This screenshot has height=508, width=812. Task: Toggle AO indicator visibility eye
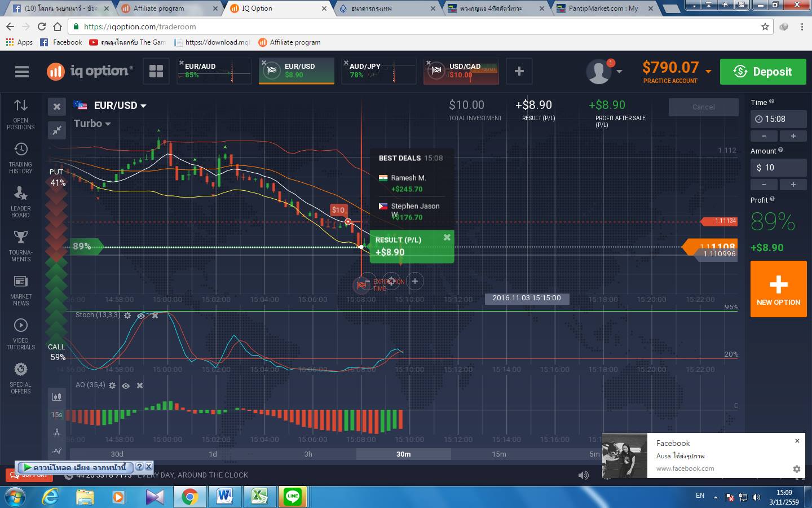tap(126, 386)
